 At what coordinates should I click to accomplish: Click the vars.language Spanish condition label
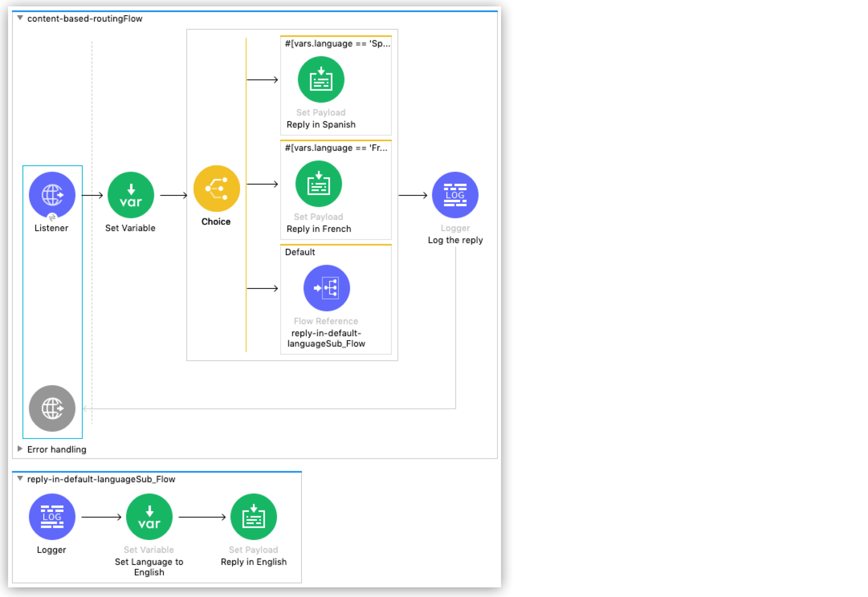click(337, 43)
